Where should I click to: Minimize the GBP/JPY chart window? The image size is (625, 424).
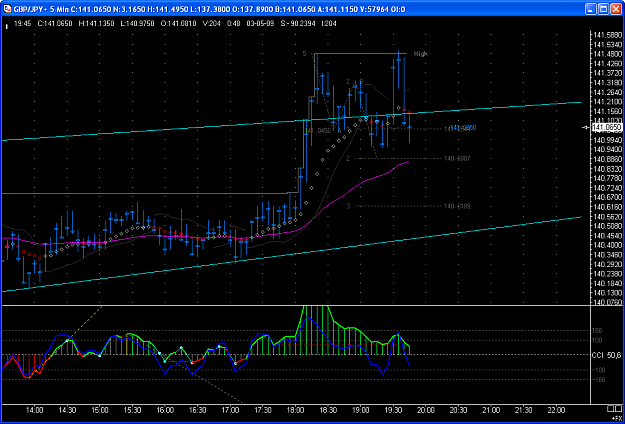591,9
